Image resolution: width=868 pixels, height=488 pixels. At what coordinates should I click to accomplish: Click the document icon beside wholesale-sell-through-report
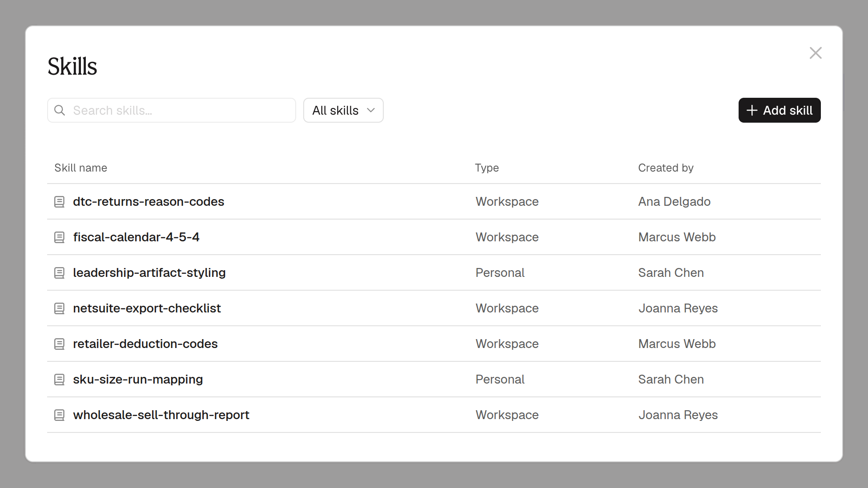59,415
